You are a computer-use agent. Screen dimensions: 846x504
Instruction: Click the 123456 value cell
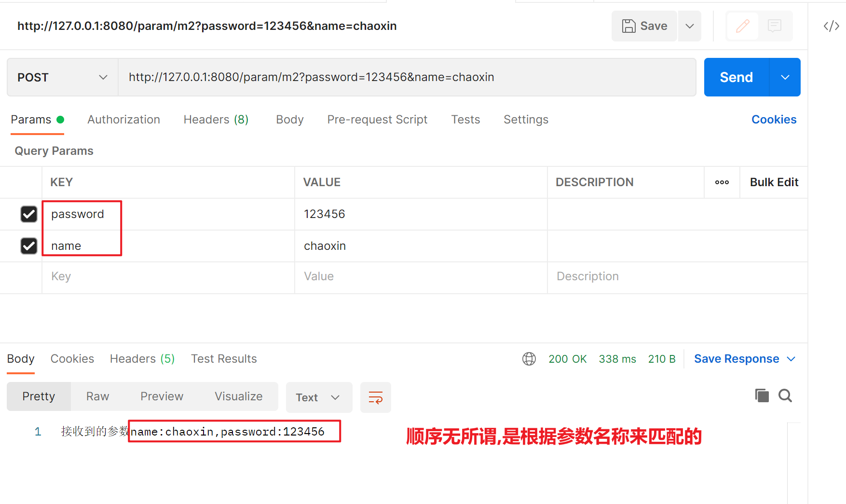pyautogui.click(x=421, y=214)
